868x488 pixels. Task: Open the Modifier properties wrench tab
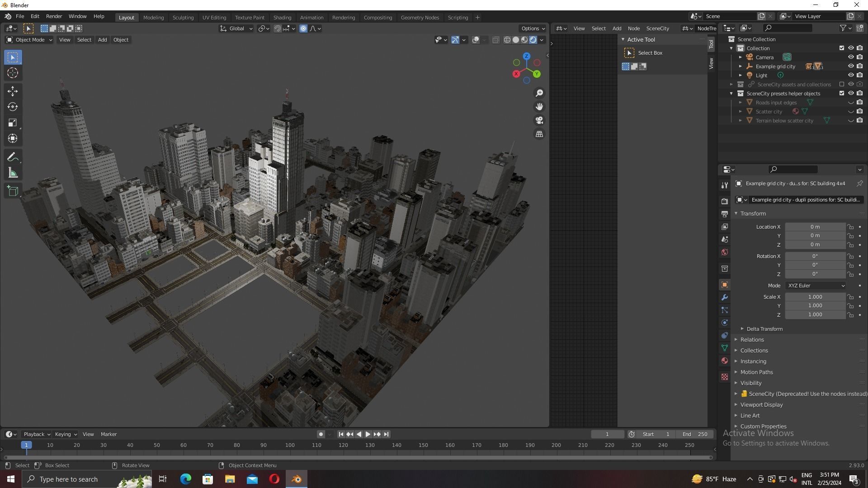(725, 297)
